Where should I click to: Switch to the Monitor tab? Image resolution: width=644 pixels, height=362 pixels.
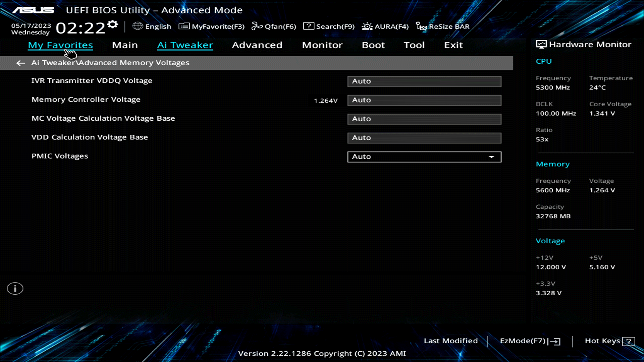[322, 45]
